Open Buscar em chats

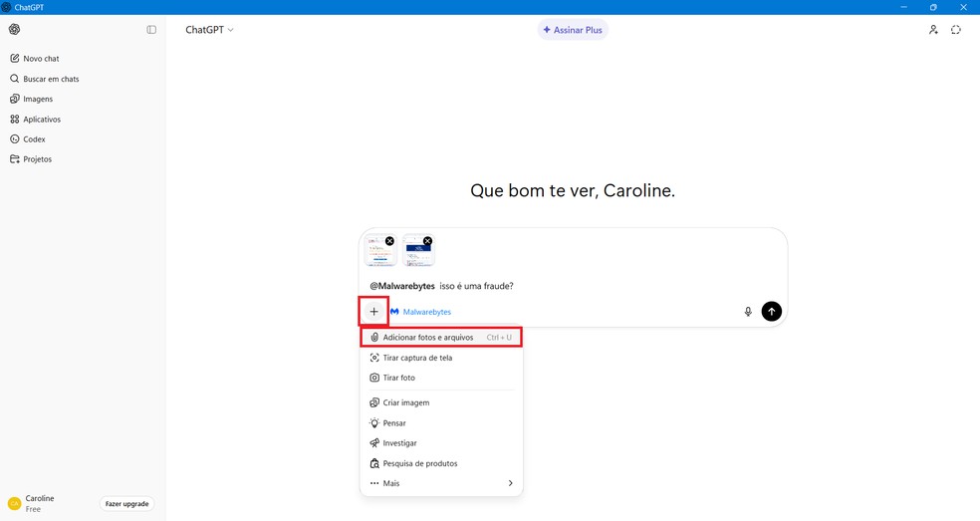point(83,79)
